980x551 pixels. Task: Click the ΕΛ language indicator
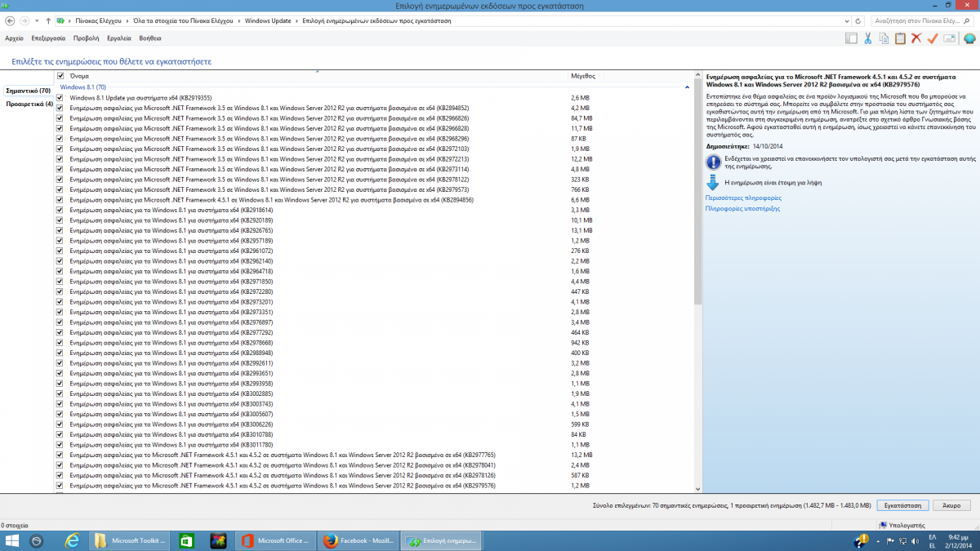[932, 536]
